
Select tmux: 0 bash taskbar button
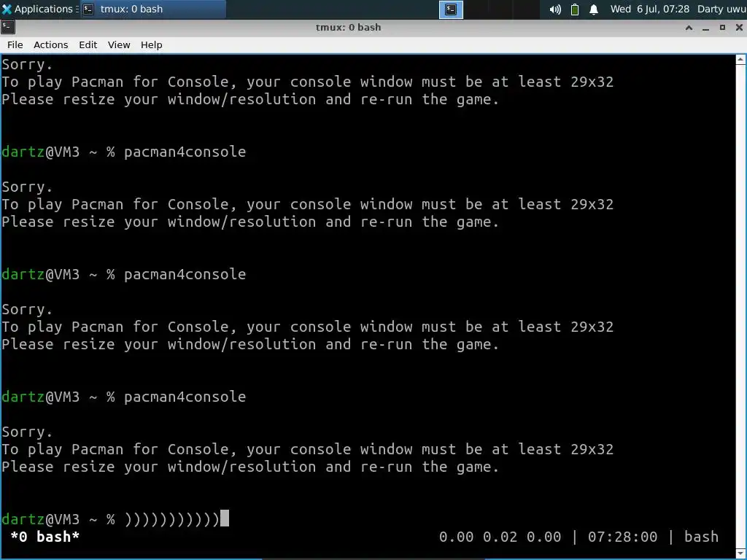(153, 9)
